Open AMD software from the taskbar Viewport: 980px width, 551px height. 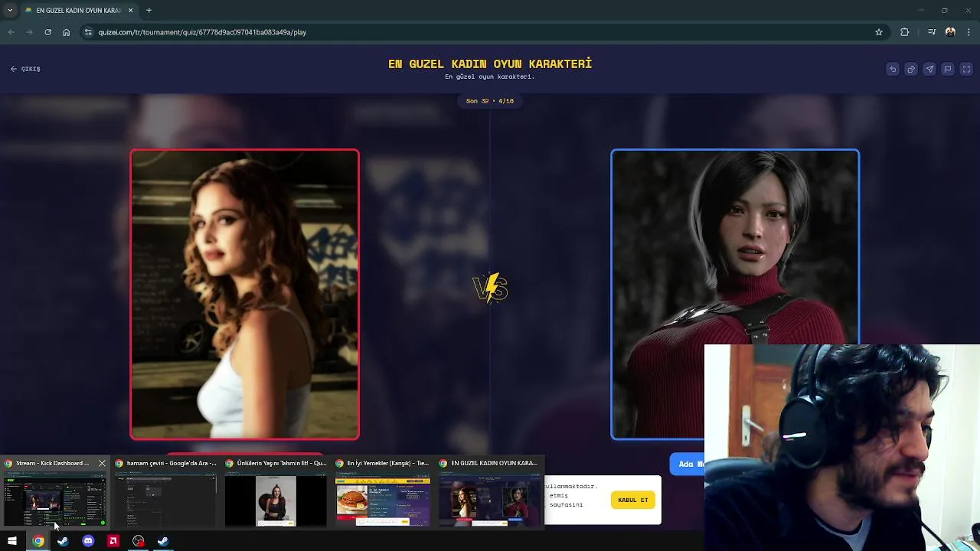click(113, 541)
